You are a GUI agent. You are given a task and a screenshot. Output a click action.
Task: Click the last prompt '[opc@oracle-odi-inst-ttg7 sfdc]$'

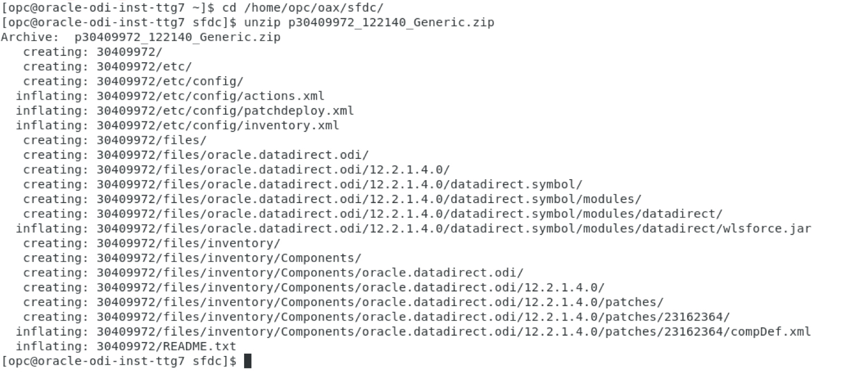119,361
